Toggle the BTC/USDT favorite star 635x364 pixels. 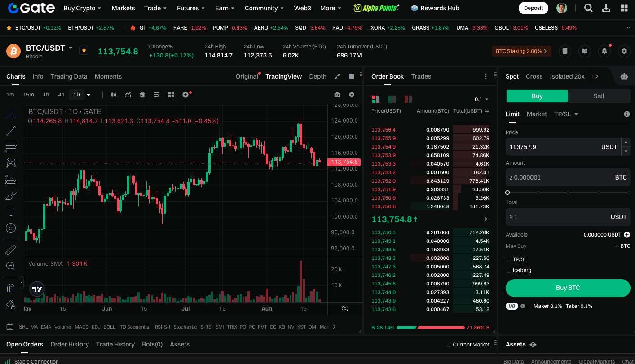(84, 51)
